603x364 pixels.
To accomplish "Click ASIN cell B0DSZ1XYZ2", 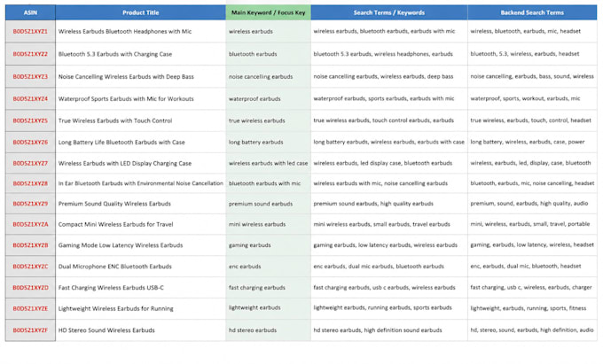I will tap(30, 54).
